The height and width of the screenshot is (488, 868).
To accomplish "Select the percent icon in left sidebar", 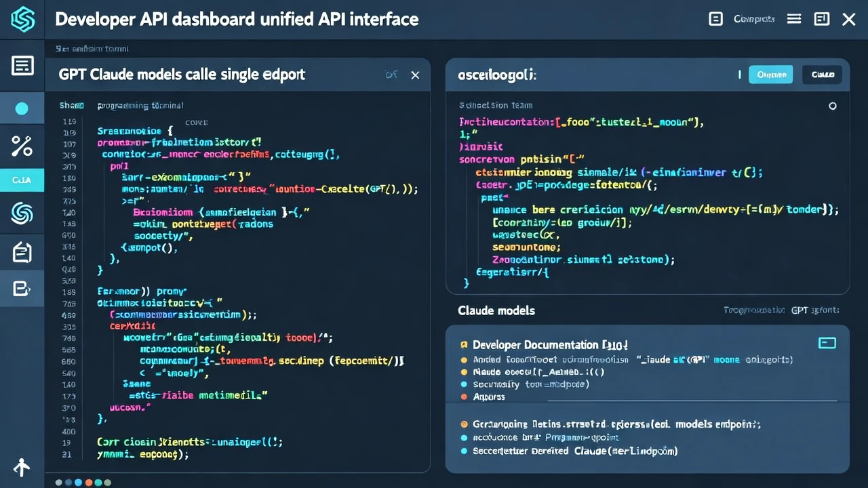I will pyautogui.click(x=22, y=146).
